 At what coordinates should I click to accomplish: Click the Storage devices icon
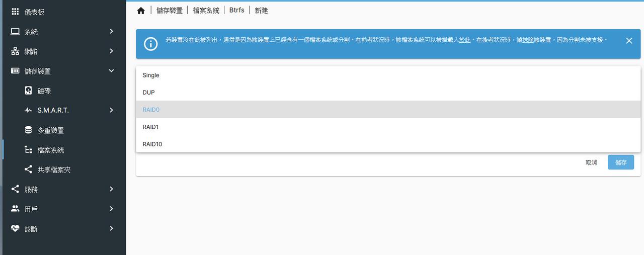point(15,71)
